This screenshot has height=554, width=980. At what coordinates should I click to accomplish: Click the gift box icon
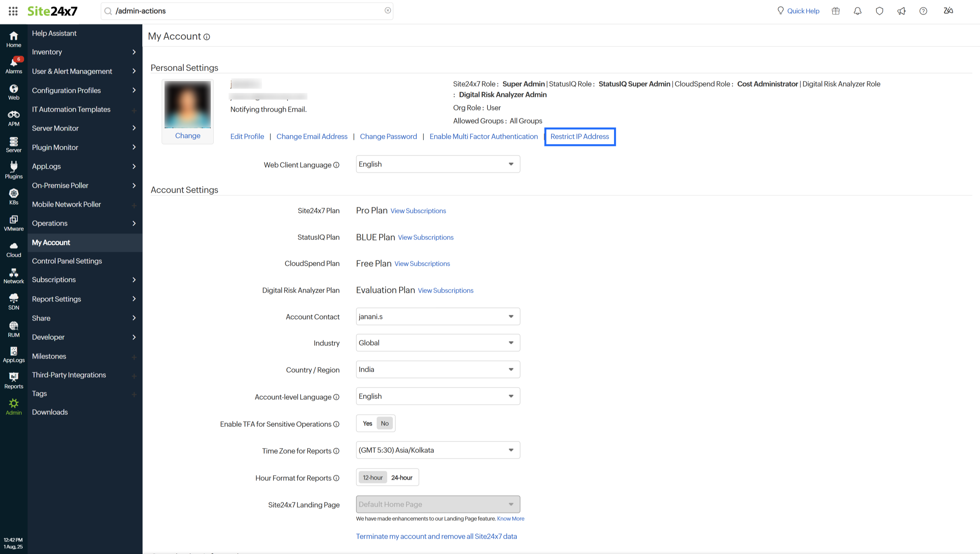835,11
